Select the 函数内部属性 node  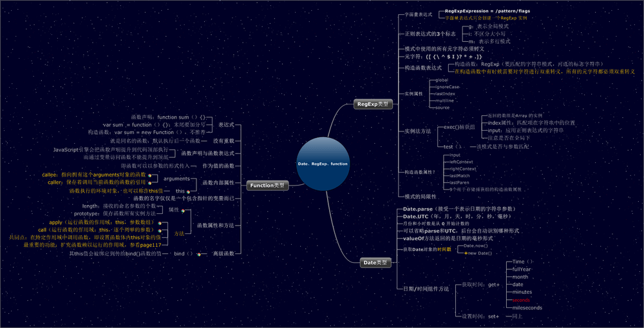(218, 182)
